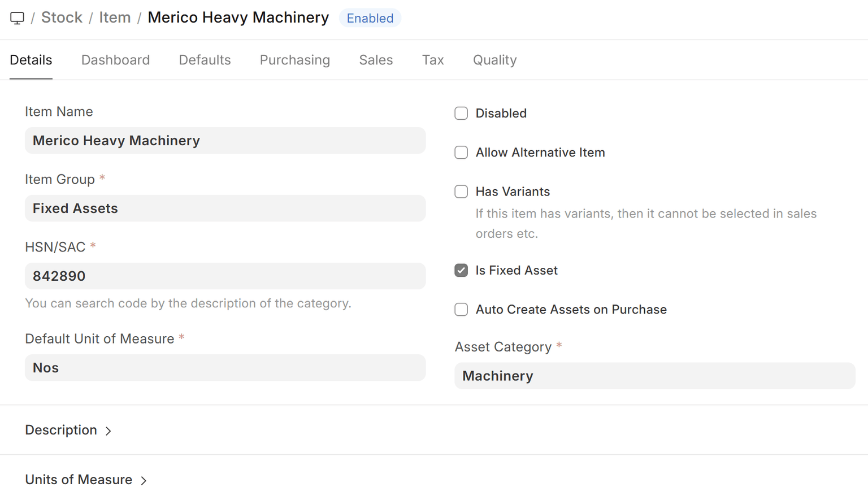The height and width of the screenshot is (500, 868).
Task: Open the Tax tab
Action: pyautogui.click(x=433, y=60)
